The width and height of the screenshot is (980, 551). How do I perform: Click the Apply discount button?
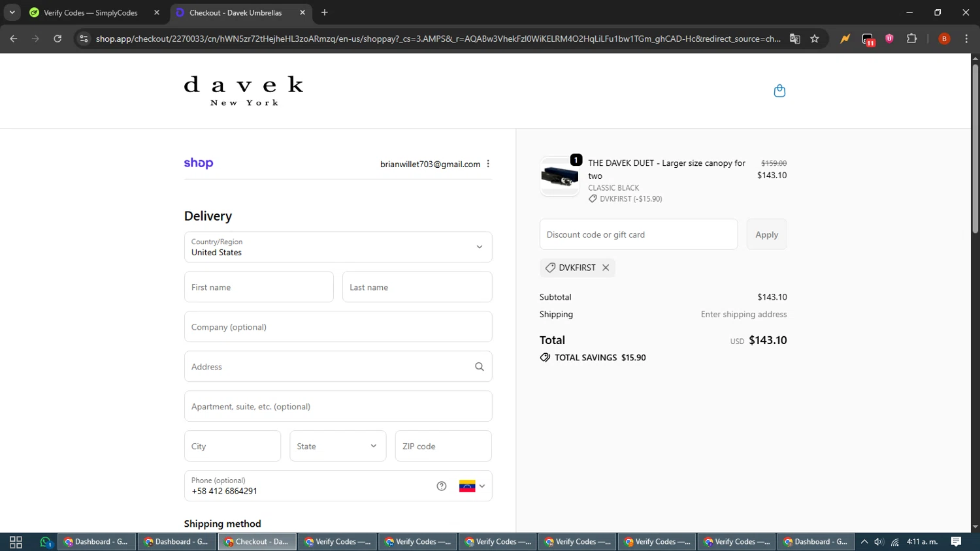click(x=766, y=234)
